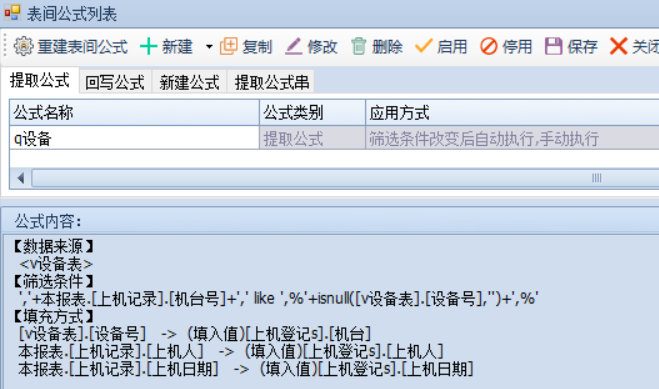Click the 复制 copy icon

pos(229,46)
